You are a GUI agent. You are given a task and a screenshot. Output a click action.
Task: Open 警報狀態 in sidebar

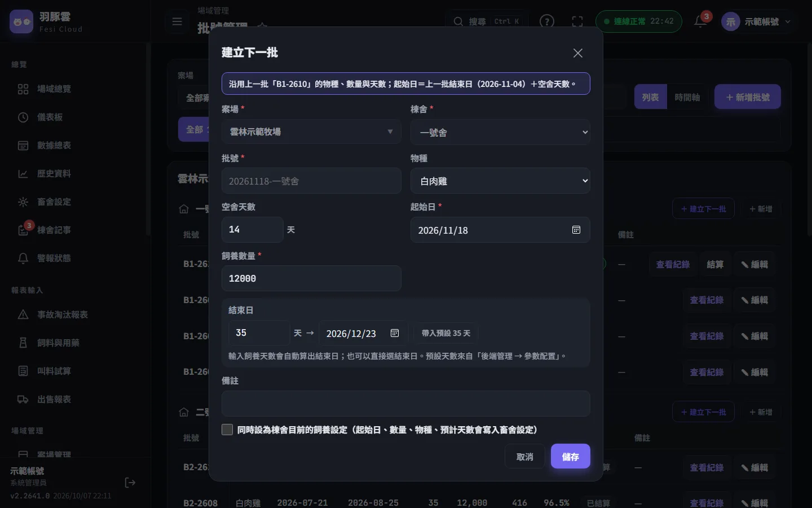click(x=74, y=259)
